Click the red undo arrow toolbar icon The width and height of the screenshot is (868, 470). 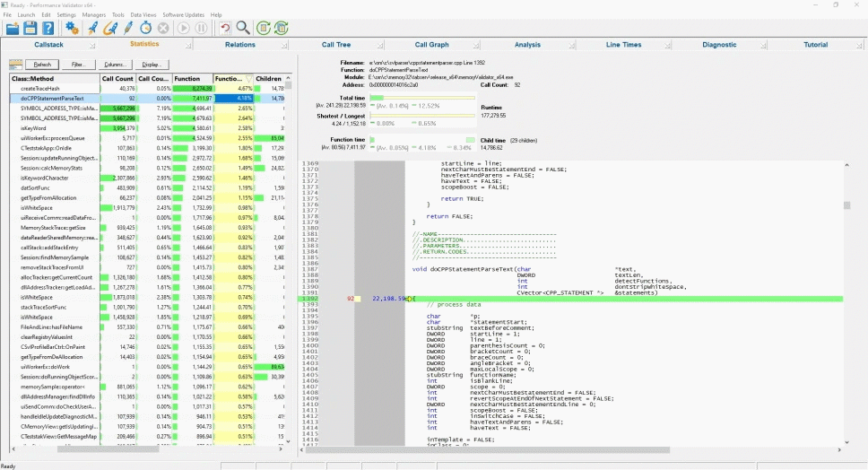pyautogui.click(x=225, y=29)
